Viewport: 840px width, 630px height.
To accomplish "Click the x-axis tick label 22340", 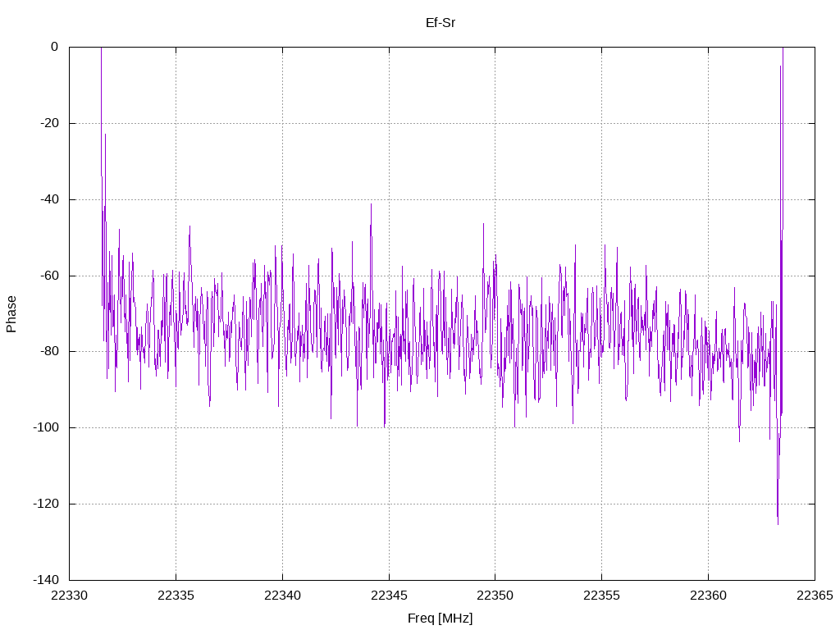I will pos(282,596).
